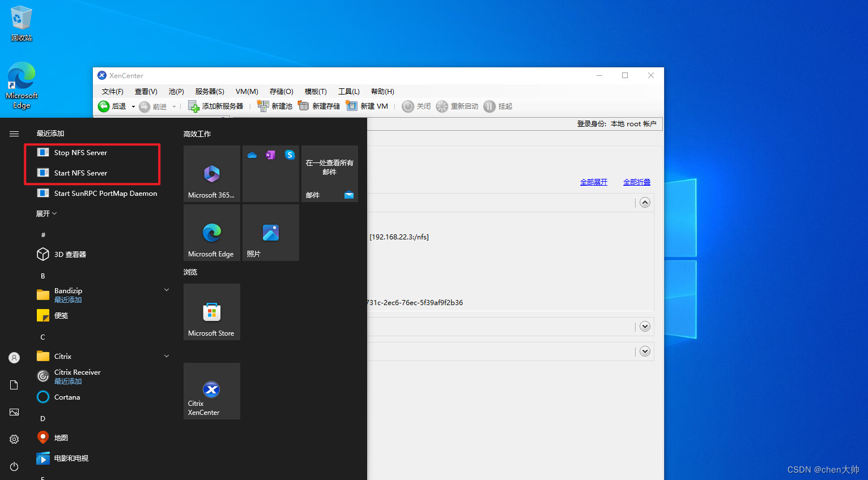Click the green Back (后退) arrow icon
The height and width of the screenshot is (480, 868).
104,106
